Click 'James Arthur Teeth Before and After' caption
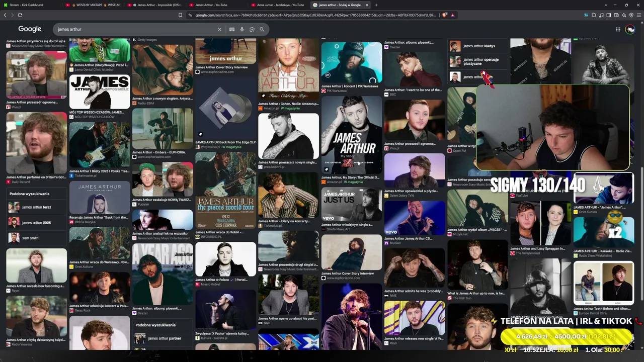 pos(602,309)
